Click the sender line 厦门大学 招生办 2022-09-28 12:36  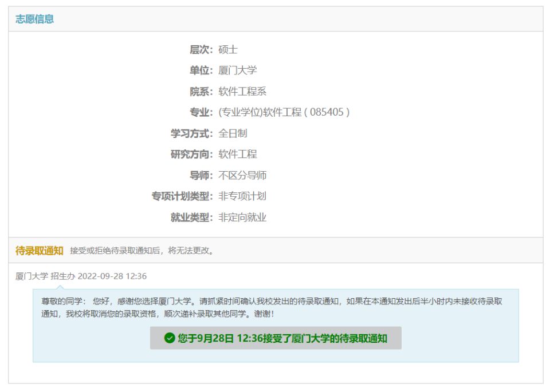81,276
